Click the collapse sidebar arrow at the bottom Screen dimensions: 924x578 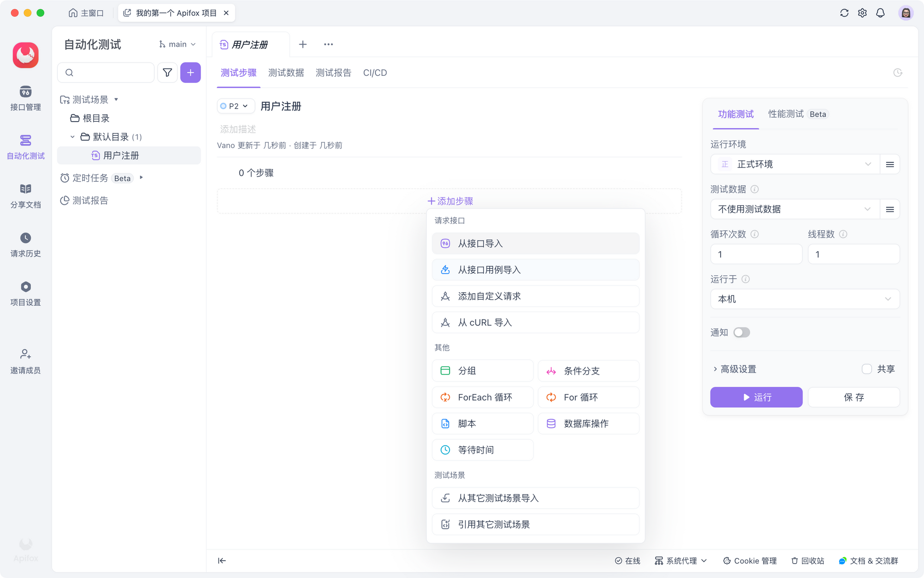222,560
